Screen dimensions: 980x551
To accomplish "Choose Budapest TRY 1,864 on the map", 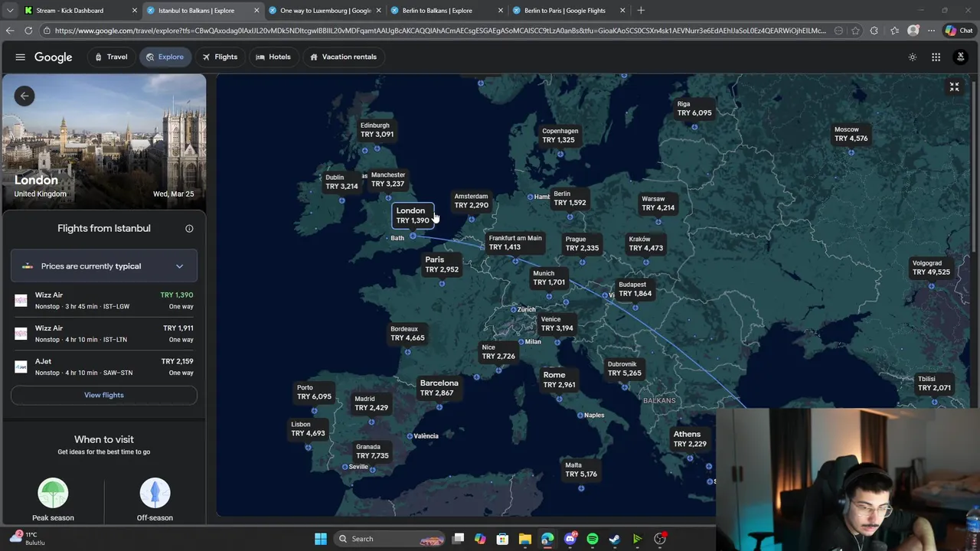I will [635, 289].
